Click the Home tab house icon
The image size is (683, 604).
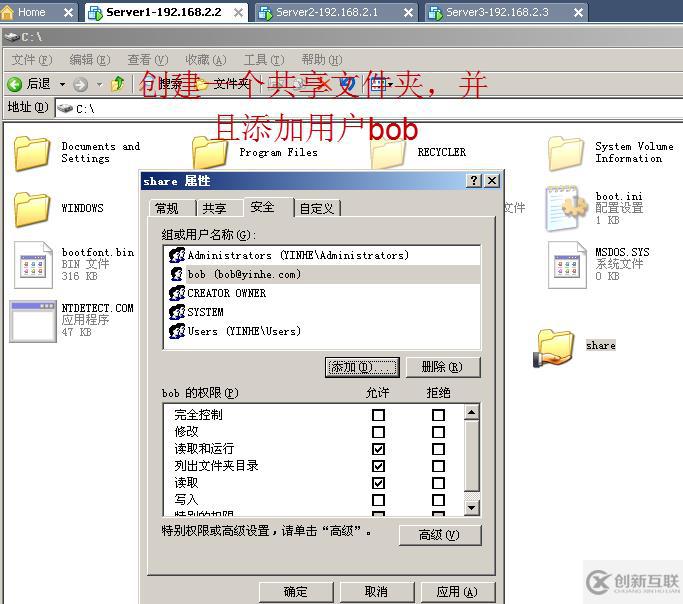7,12
